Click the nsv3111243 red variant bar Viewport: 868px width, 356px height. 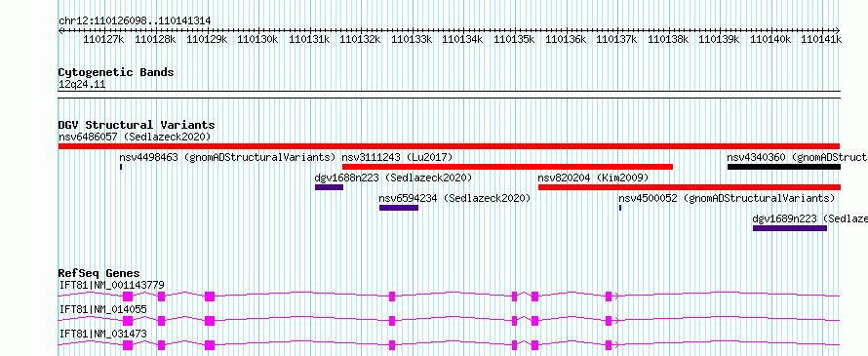point(507,167)
